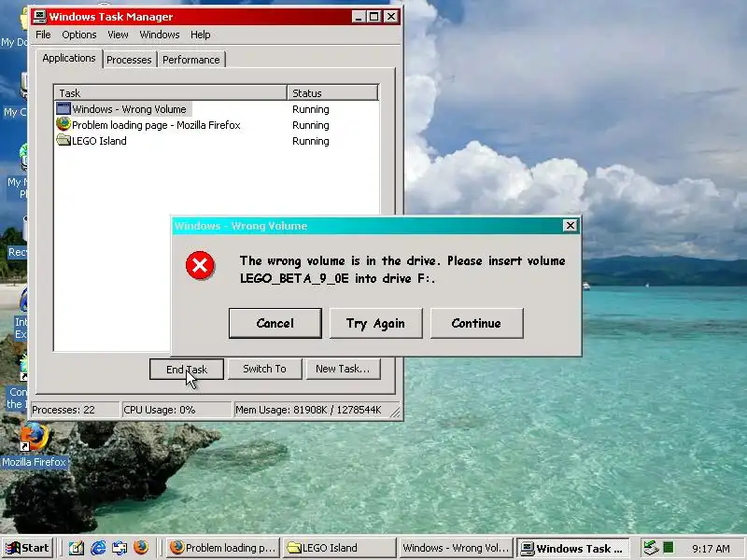
Task: Open the Mozilla Firefox desktop shortcut
Action: [35, 446]
